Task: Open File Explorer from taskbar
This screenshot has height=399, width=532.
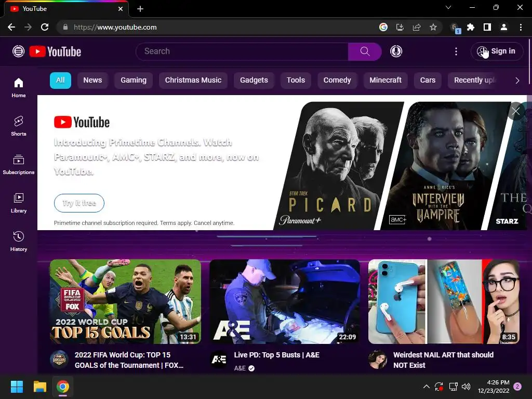Action: [x=39, y=387]
